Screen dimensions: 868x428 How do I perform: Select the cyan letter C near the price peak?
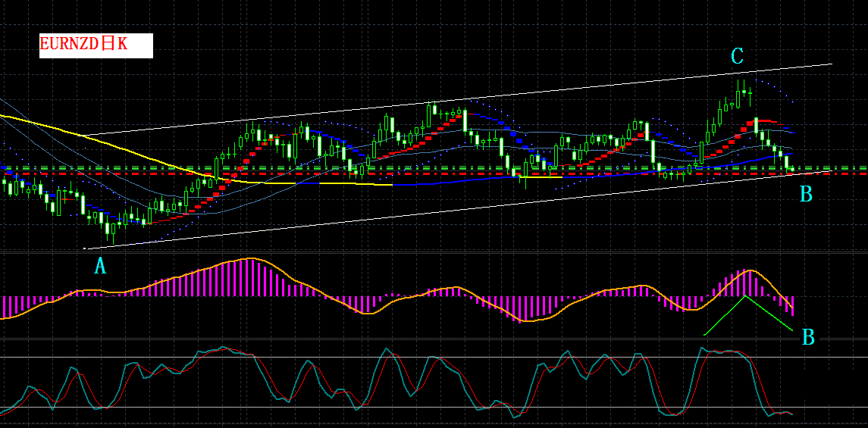[737, 56]
